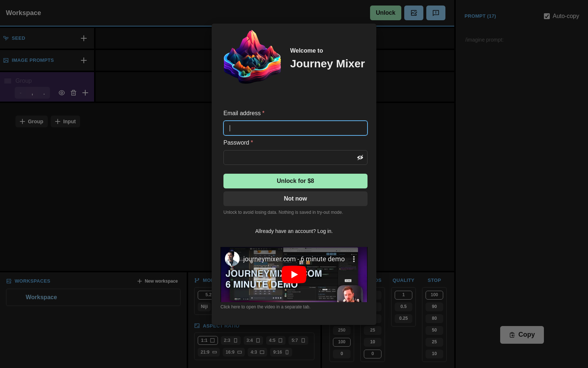This screenshot has height=368, width=588.
Task: Grab the Group drag handle icon
Action: coord(8,81)
